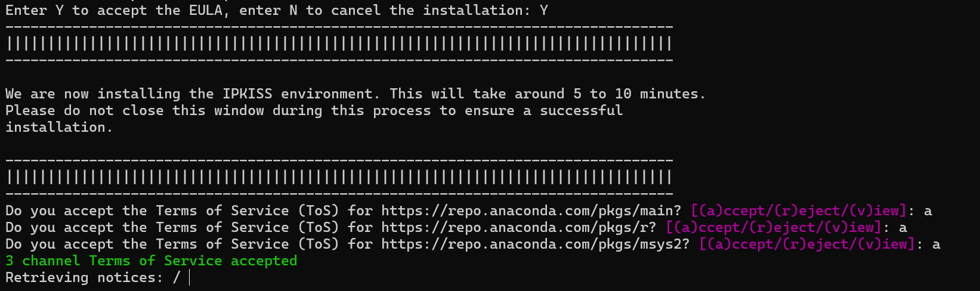Click the repo.anaconda.com/pkgs/main URL
Image resolution: width=980 pixels, height=291 pixels.
click(531, 210)
